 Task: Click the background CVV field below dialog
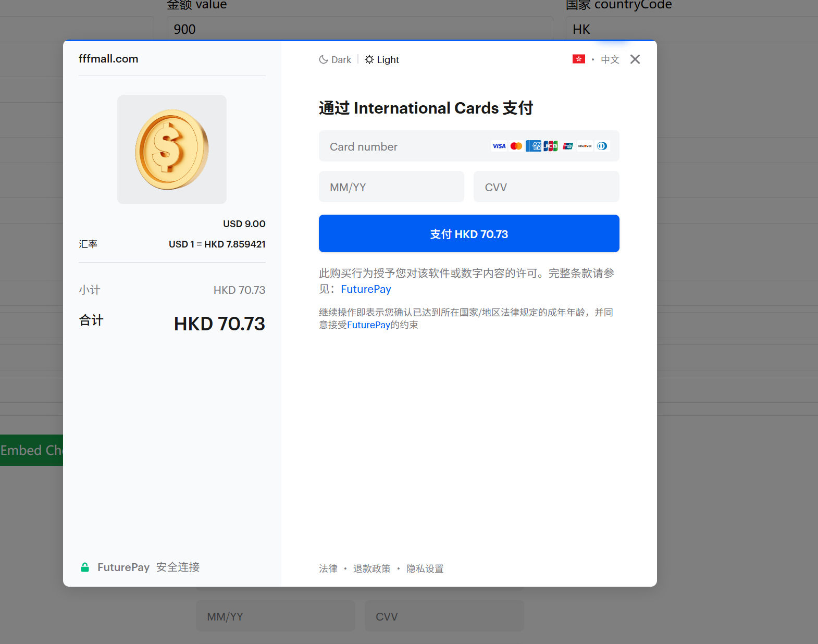click(444, 616)
